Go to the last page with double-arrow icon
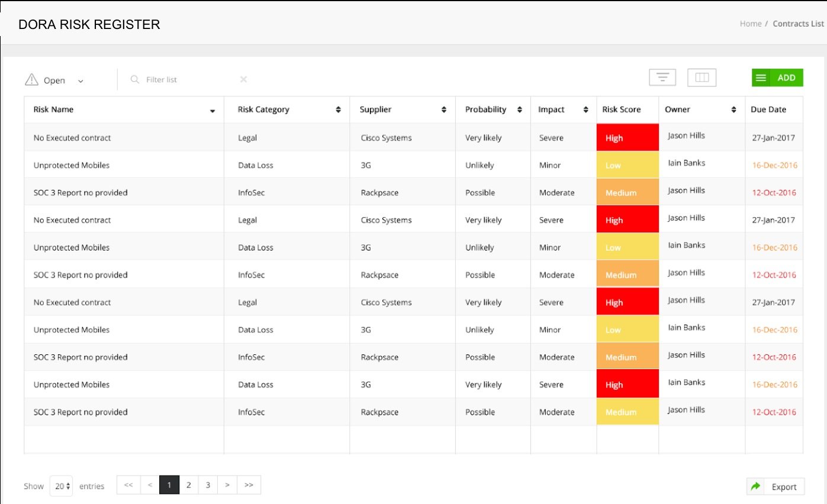Viewport: 827px width, 504px height. tap(249, 484)
